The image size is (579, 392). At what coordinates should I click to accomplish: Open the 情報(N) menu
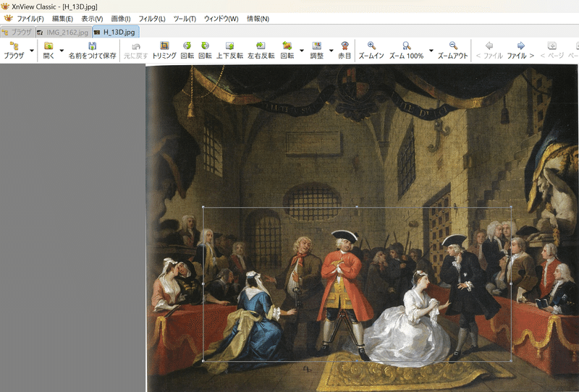click(258, 19)
